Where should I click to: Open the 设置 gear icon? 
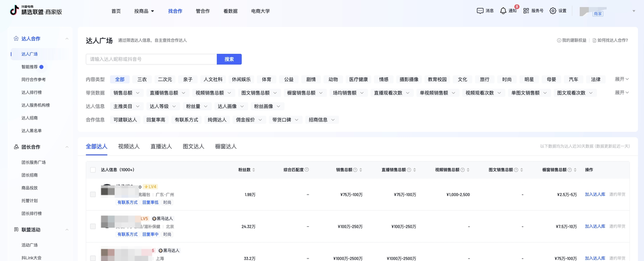tap(553, 11)
